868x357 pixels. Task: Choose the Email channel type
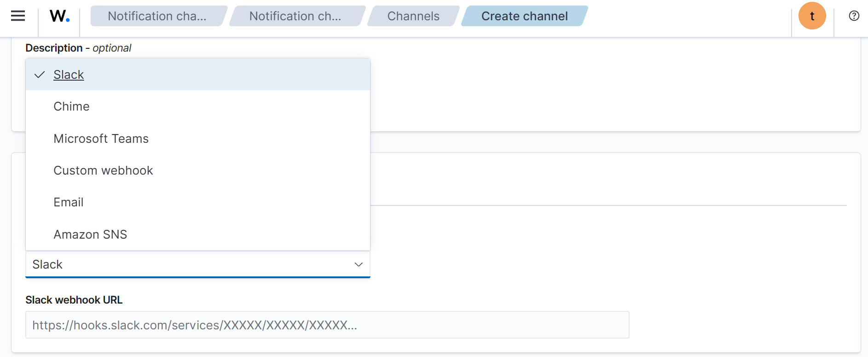click(x=198, y=202)
